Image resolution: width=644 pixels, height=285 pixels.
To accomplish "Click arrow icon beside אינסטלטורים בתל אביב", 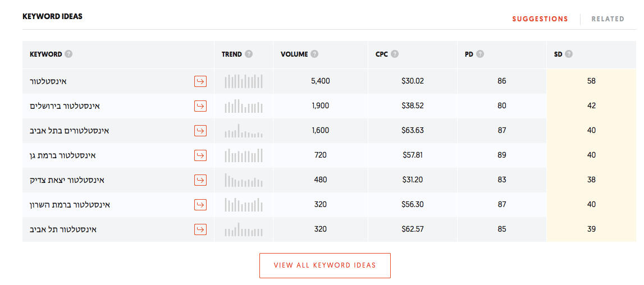I will pyautogui.click(x=200, y=131).
